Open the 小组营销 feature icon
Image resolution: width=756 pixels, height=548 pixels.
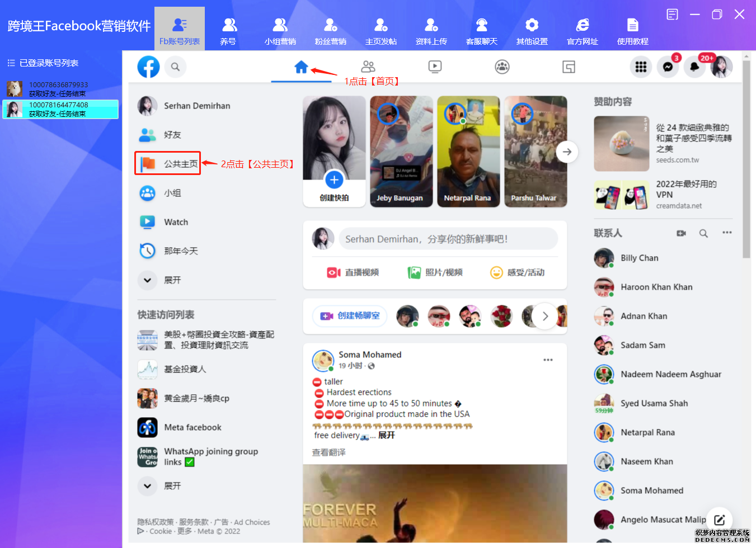click(280, 28)
